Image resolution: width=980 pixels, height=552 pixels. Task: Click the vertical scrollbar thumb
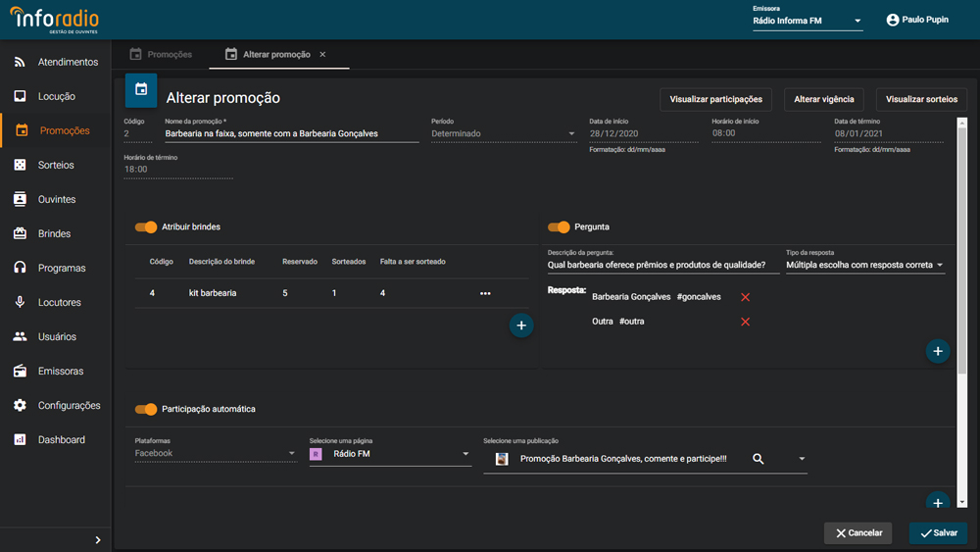(962, 250)
